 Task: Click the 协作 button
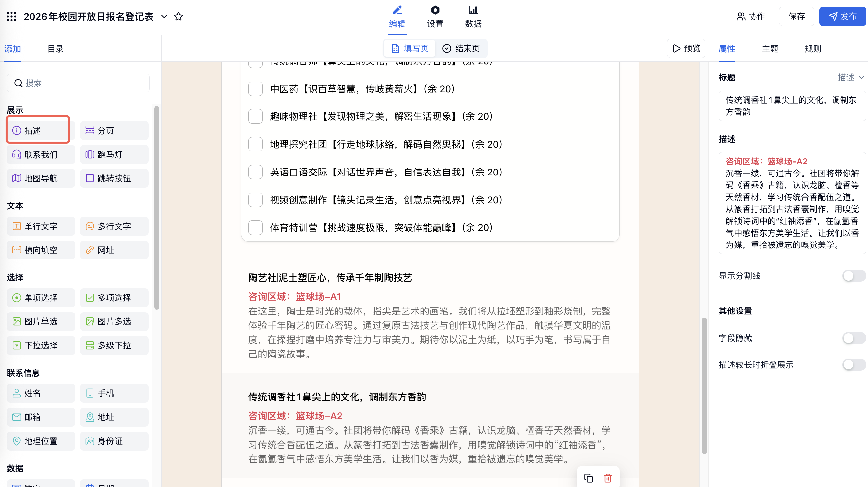coord(750,16)
